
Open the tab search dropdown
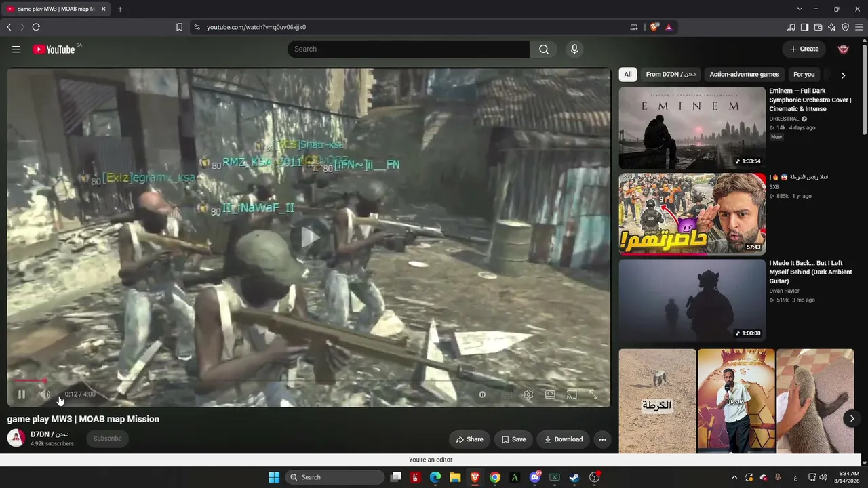pyautogui.click(x=800, y=9)
